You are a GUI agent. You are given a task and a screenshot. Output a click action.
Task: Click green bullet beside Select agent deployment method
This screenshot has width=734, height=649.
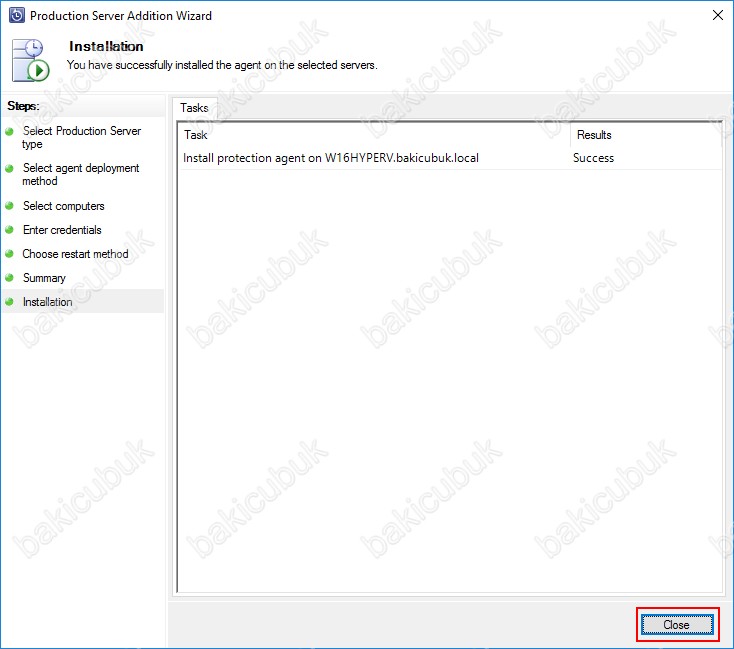point(9,169)
